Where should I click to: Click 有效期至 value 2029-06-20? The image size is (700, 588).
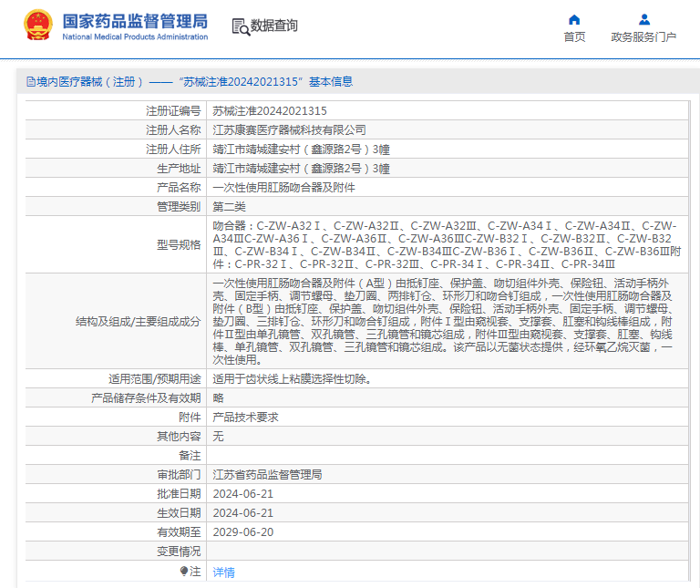pyautogui.click(x=242, y=532)
